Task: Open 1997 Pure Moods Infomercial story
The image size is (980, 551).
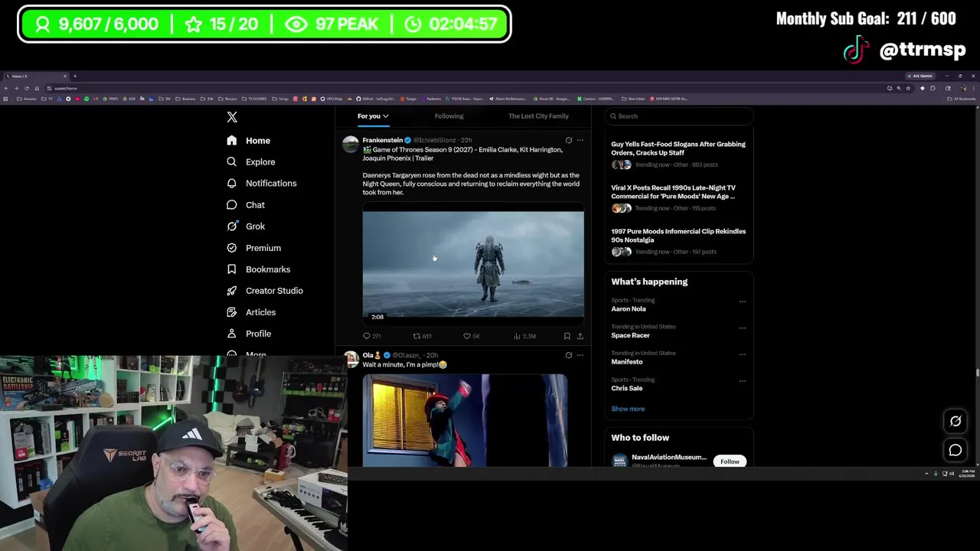Action: [679, 241]
